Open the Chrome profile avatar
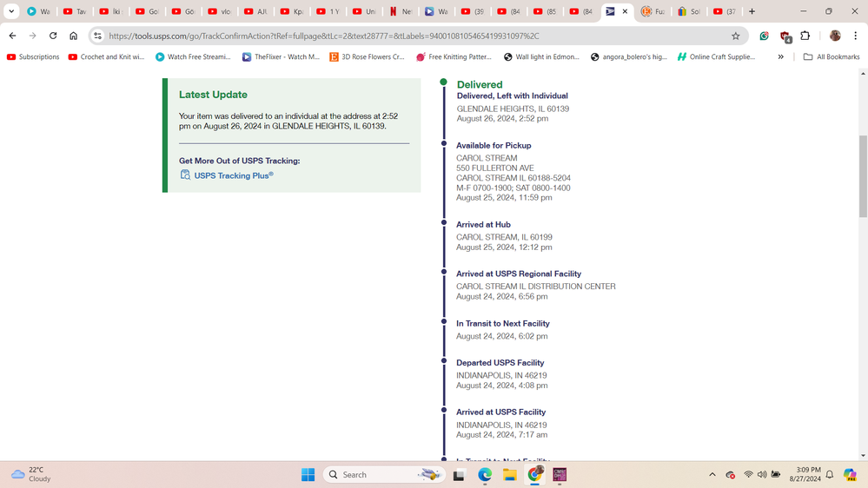The height and width of the screenshot is (488, 868). pyautogui.click(x=835, y=36)
